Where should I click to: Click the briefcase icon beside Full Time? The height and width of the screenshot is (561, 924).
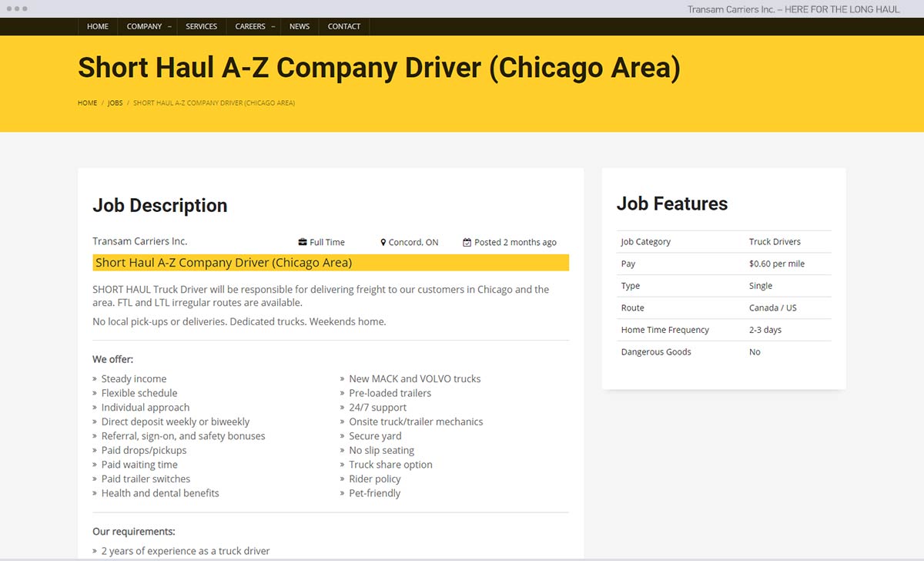click(x=303, y=242)
